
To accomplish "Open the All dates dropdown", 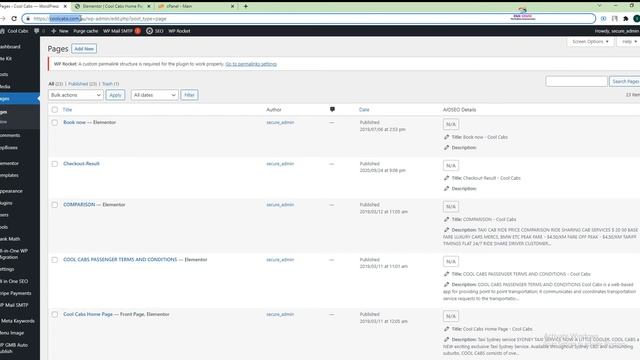I will (154, 95).
